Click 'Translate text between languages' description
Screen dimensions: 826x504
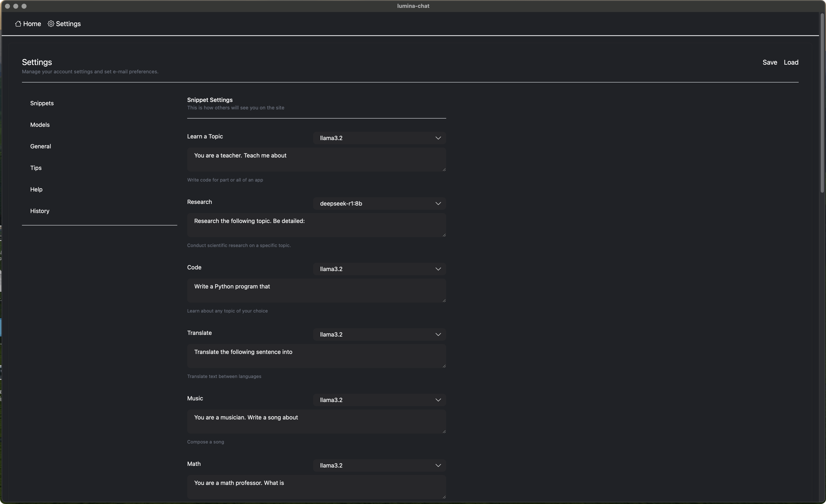[224, 377]
